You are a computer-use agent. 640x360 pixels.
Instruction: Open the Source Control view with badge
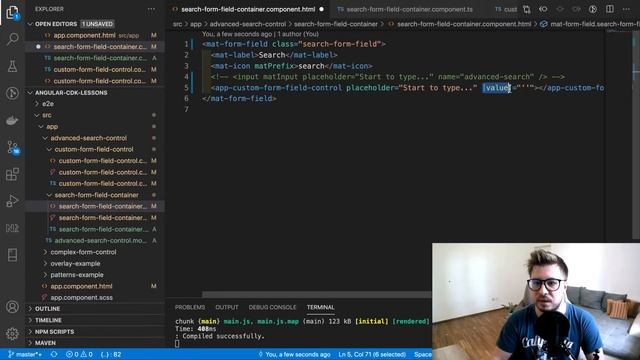click(13, 147)
